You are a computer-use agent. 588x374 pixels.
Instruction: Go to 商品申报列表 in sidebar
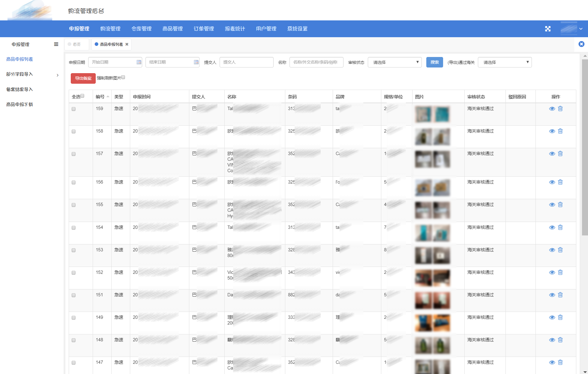click(19, 59)
